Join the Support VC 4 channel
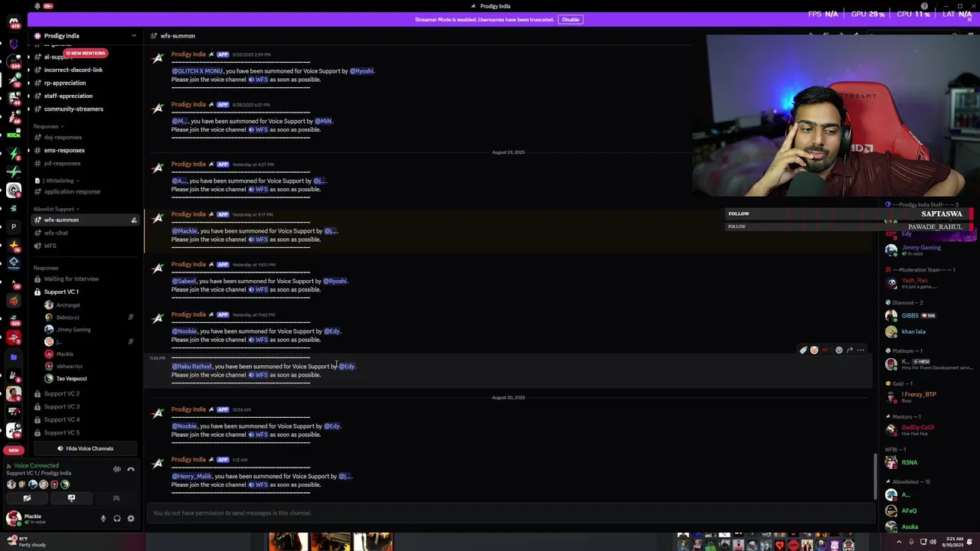The image size is (980, 551). (62, 419)
